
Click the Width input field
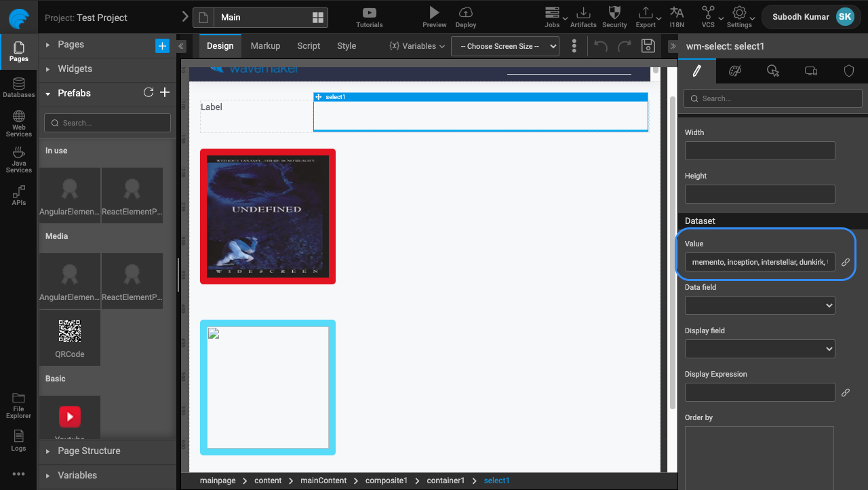tap(759, 151)
